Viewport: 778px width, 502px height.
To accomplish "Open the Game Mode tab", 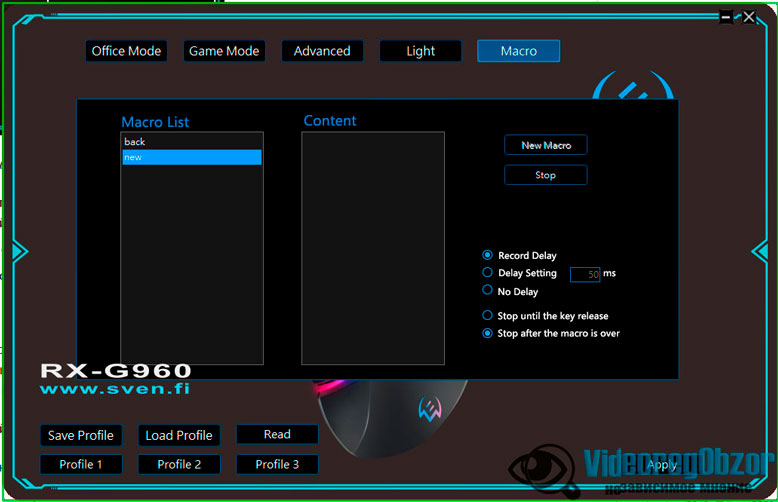I will (x=224, y=51).
